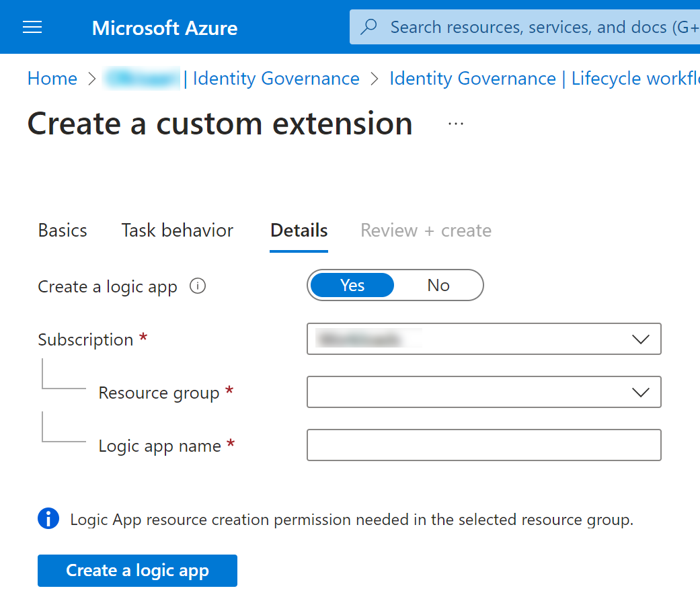Viewport: 700px width, 607px height.
Task: Open the Review + create tab
Action: pyautogui.click(x=426, y=231)
